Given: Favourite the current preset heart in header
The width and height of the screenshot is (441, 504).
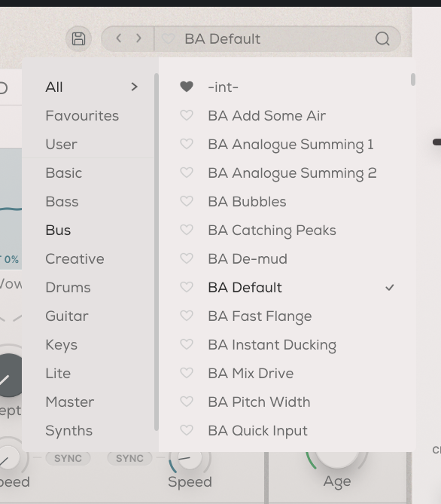Looking at the screenshot, I should [168, 39].
